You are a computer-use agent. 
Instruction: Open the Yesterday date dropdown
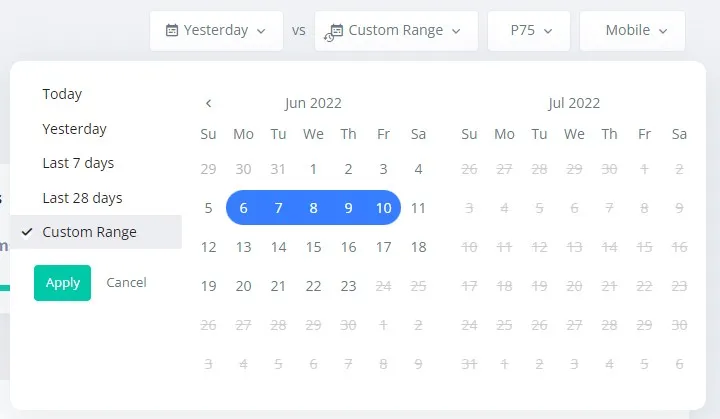click(x=215, y=31)
